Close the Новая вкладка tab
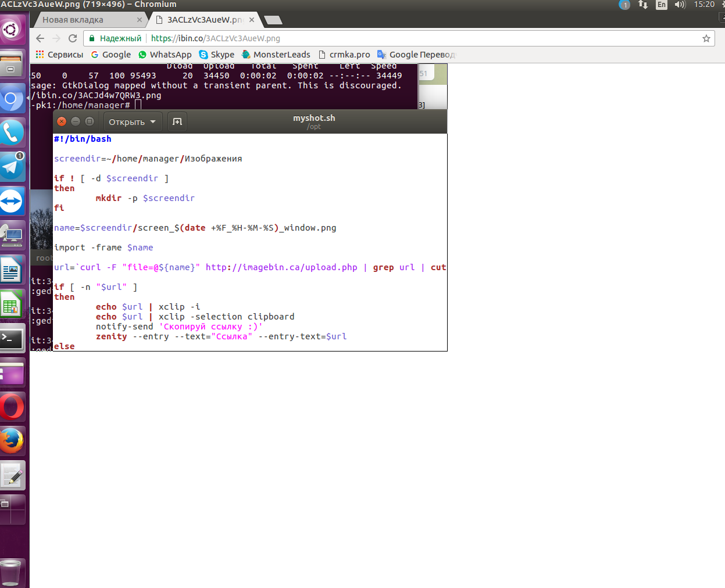 pyautogui.click(x=140, y=20)
